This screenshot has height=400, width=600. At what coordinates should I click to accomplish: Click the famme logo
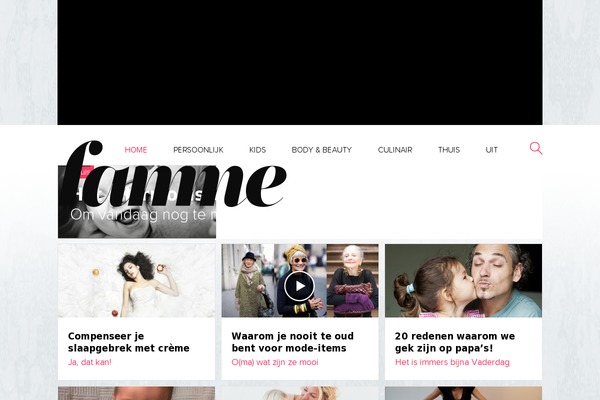tap(174, 174)
